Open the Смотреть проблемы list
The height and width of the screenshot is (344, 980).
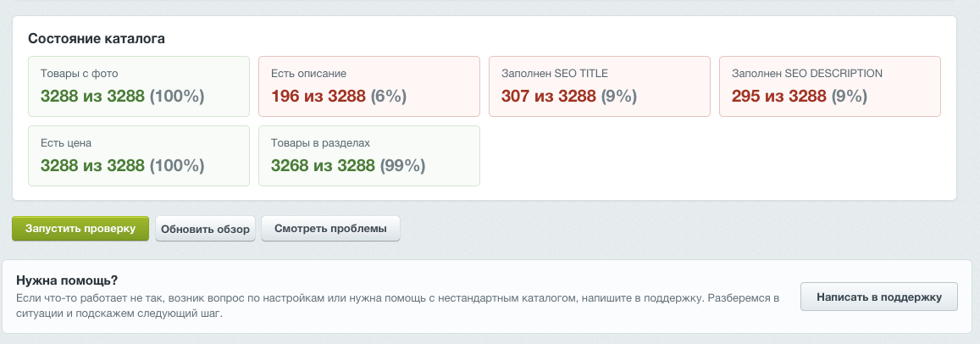tap(330, 228)
